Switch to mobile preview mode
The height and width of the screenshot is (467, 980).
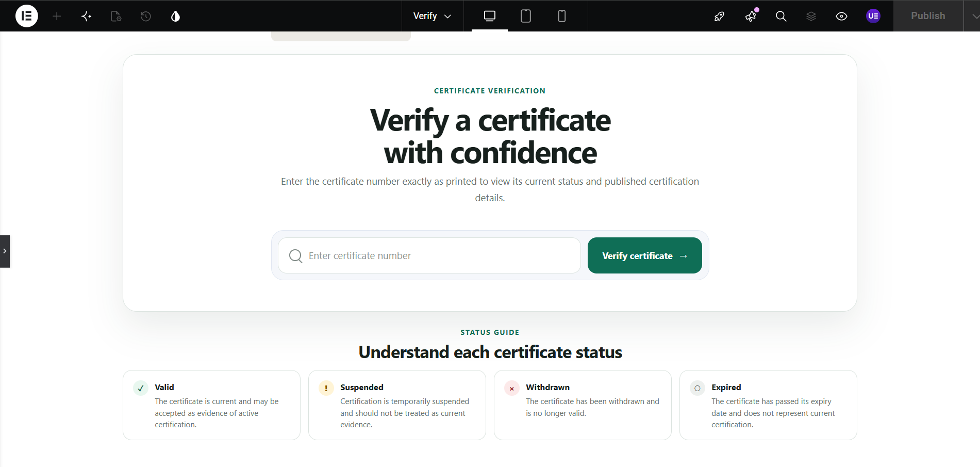pyautogui.click(x=562, y=16)
